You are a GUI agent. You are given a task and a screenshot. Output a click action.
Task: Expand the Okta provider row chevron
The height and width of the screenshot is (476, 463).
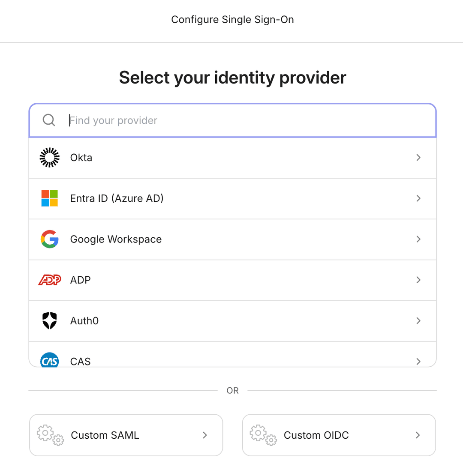point(418,157)
